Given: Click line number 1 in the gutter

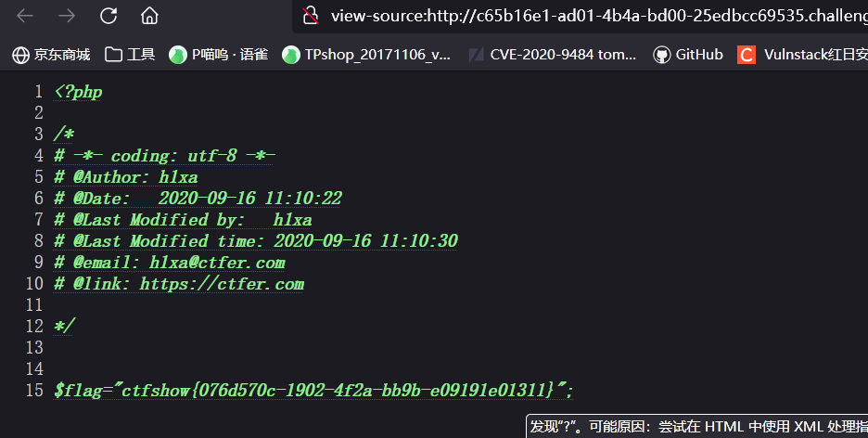Looking at the screenshot, I should point(39,91).
